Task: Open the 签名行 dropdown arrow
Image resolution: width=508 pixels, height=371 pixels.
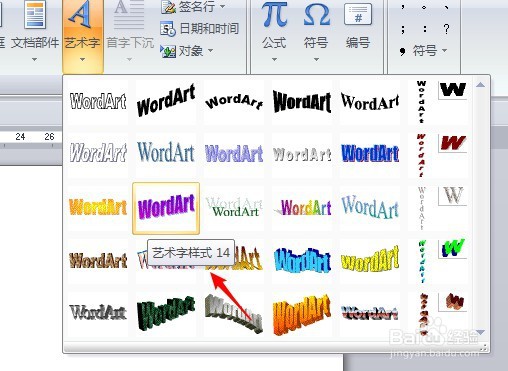Action: tap(222, 7)
